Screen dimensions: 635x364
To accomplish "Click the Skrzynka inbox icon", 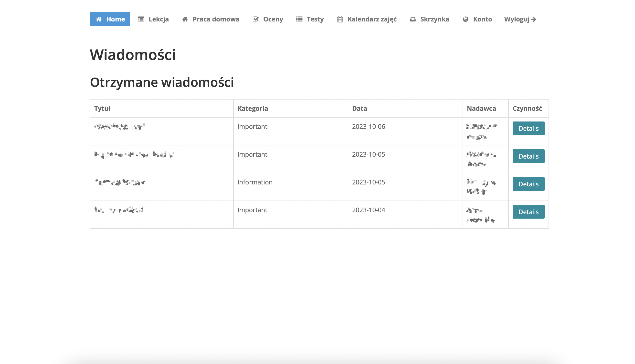I will pos(413,19).
